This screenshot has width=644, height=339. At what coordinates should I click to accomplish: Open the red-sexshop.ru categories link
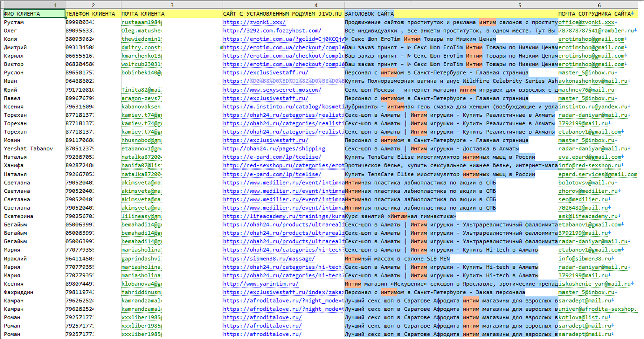[284, 165]
